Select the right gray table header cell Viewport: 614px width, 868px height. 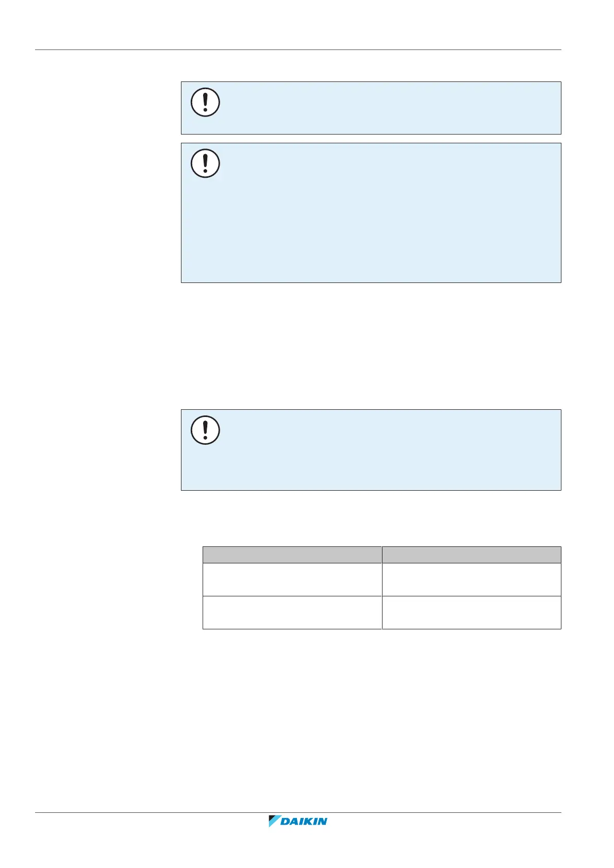click(471, 555)
